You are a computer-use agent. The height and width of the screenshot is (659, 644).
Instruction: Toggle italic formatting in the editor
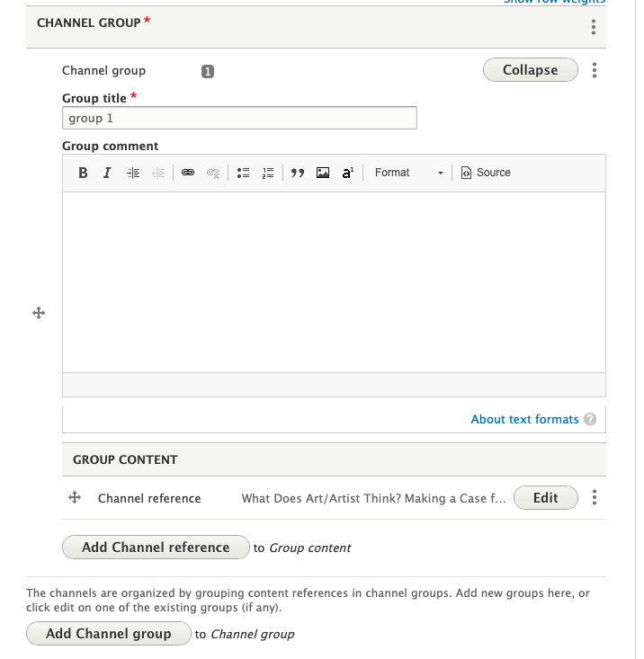tap(107, 173)
